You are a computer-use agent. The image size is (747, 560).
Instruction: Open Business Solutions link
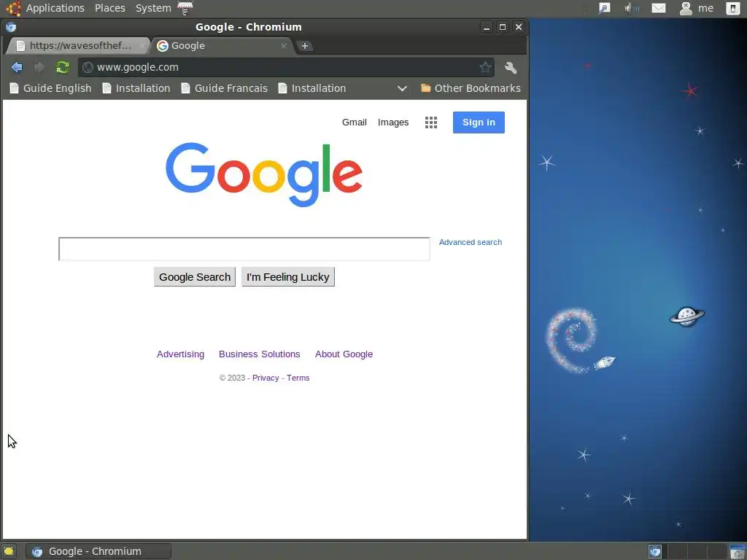point(259,354)
